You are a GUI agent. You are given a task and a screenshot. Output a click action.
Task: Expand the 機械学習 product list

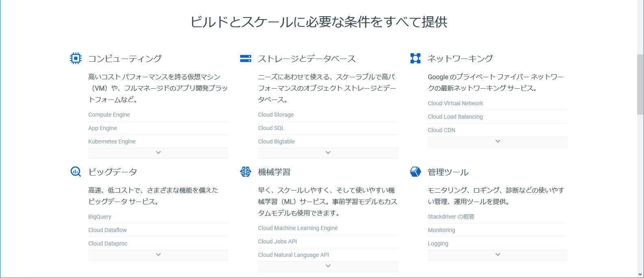(328, 266)
